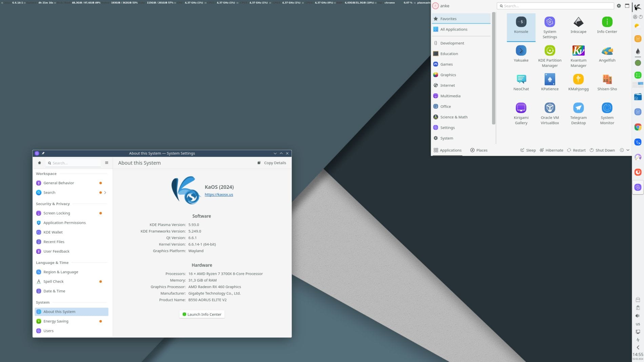Switch the "us" keyboard layout
The image size is (644, 362).
coord(637,324)
